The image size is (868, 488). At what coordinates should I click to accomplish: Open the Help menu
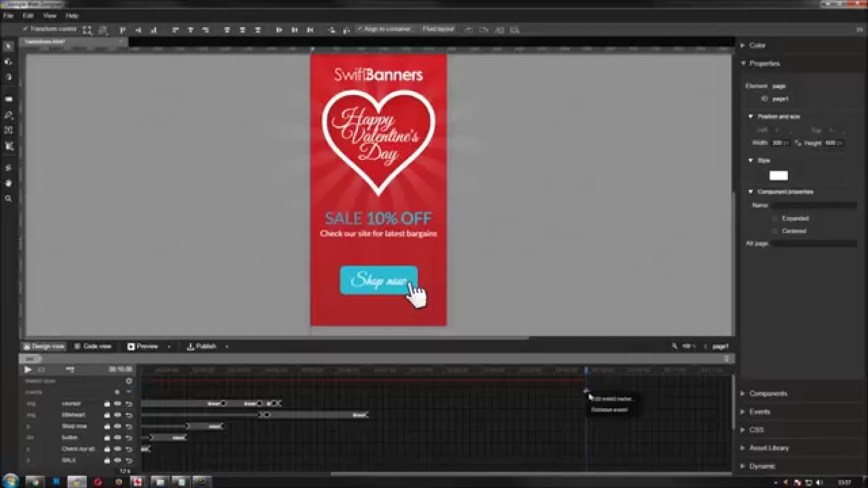coord(72,16)
